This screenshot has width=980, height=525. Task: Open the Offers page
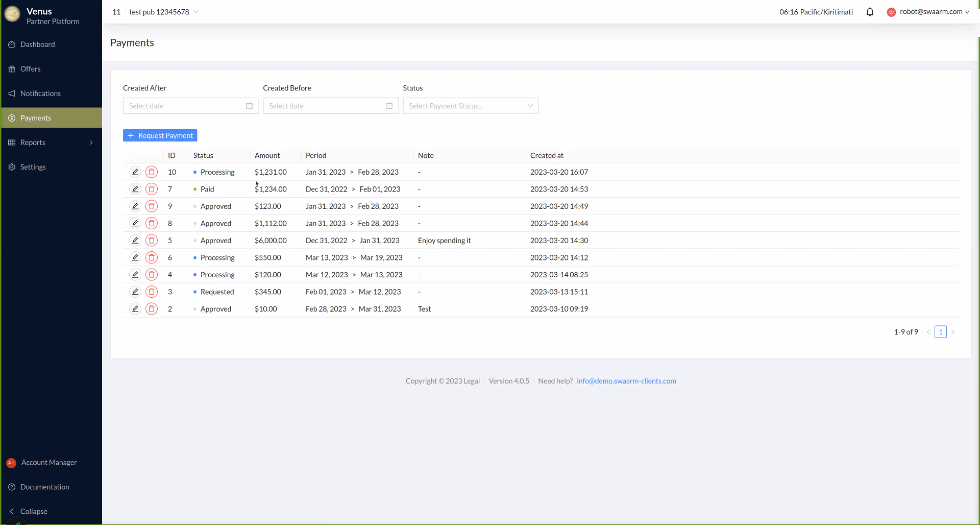[30, 69]
